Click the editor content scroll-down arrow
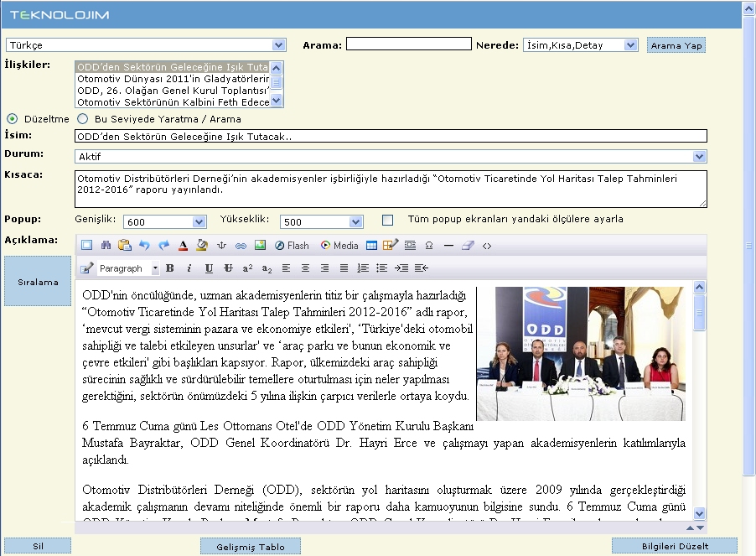 pos(699,513)
